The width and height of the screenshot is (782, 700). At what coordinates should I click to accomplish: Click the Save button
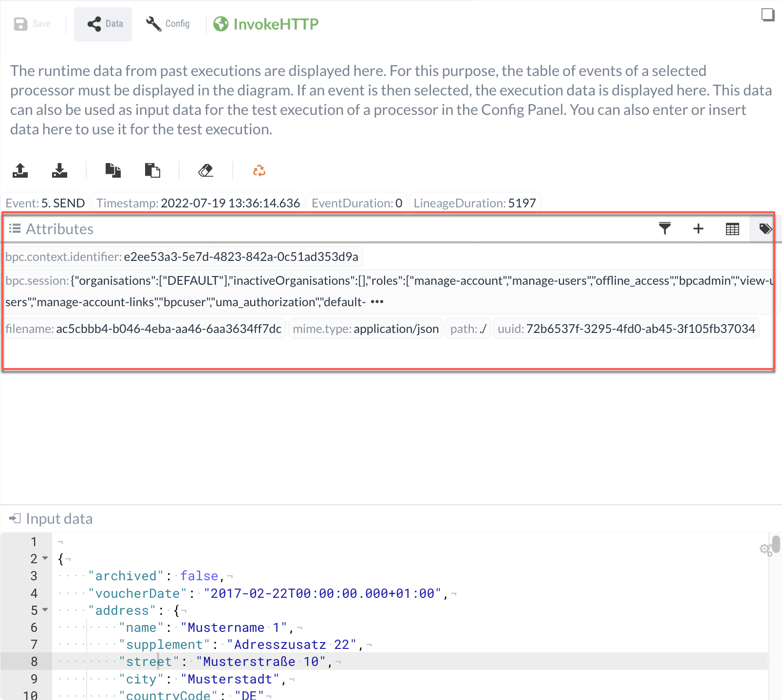(33, 24)
